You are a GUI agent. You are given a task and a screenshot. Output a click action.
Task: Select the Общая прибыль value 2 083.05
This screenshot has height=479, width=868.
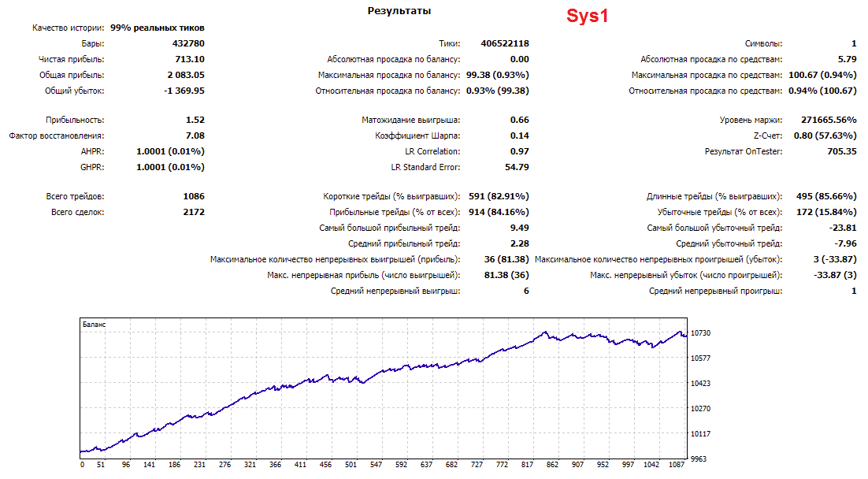click(186, 75)
